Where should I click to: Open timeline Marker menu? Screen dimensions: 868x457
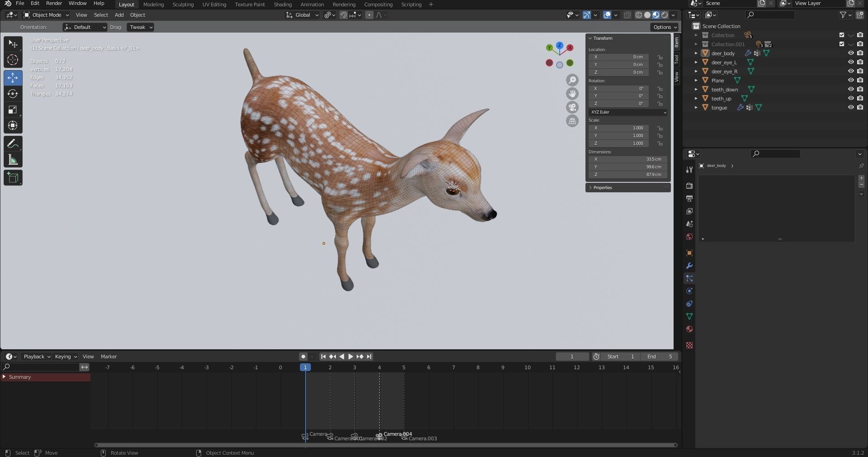coord(108,357)
